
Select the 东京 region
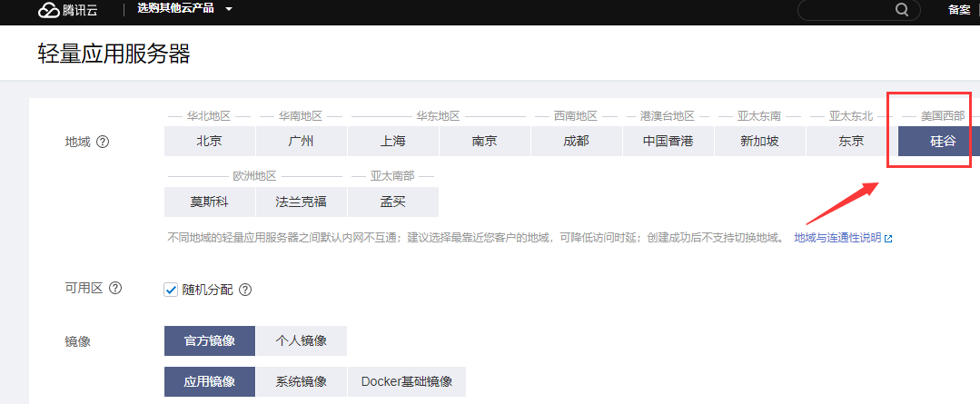pos(851,141)
